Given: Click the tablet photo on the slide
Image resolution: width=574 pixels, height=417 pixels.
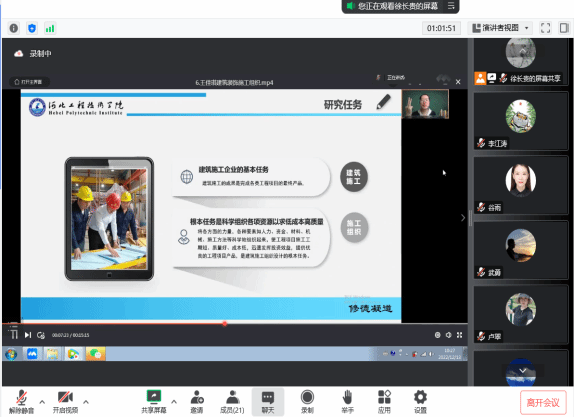Looking at the screenshot, I should click(x=109, y=219).
